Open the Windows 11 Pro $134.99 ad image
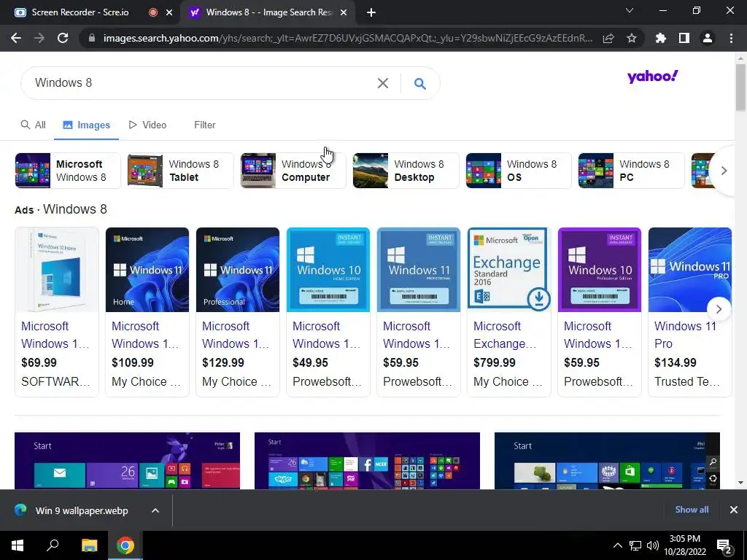This screenshot has width=747, height=560. [x=690, y=270]
